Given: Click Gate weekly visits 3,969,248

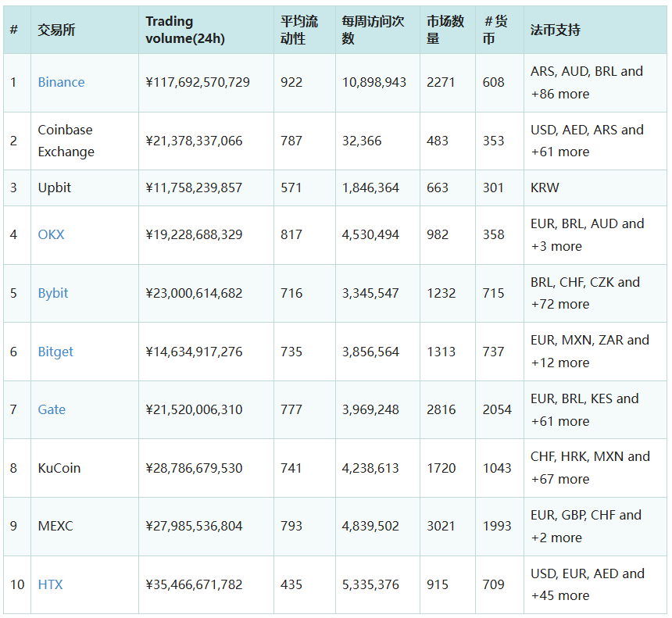Looking at the screenshot, I should point(370,409).
